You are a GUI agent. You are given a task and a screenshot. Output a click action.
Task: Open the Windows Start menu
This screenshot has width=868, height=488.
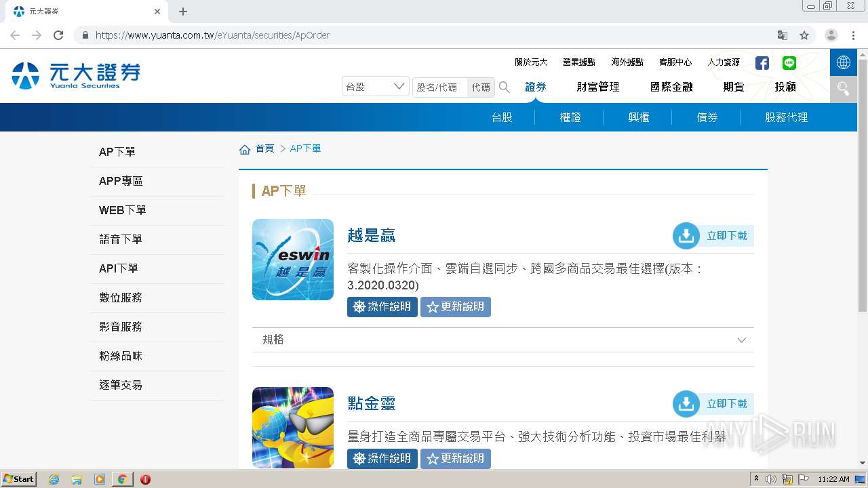18,479
